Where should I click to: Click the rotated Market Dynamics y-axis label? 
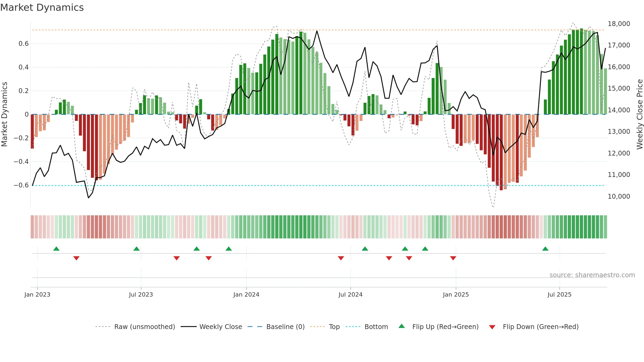point(4,114)
